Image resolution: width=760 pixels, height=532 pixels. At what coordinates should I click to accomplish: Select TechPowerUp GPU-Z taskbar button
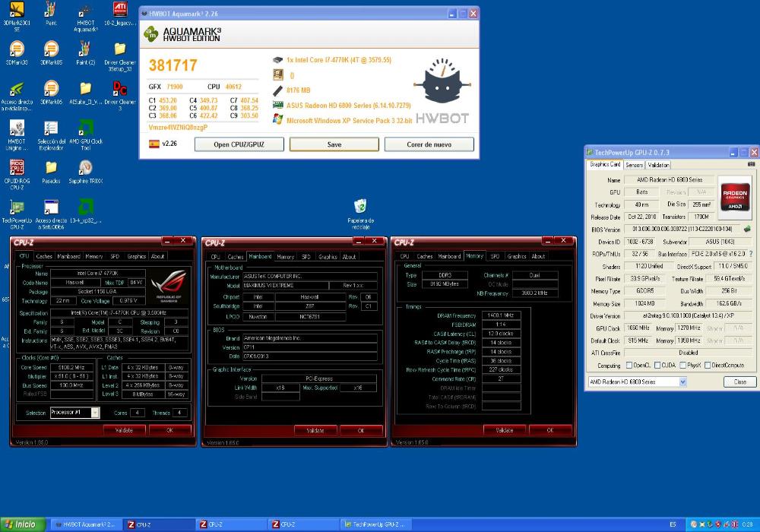(376, 524)
